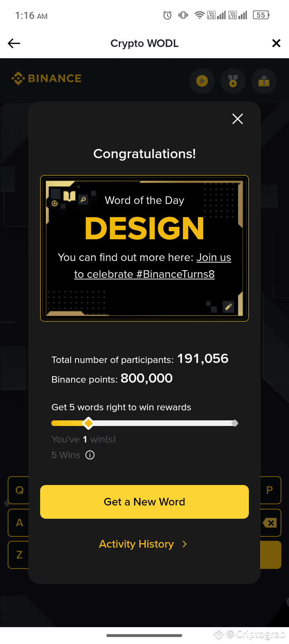Image resolution: width=289 pixels, height=644 pixels.
Task: Tap the pencil icon on word card
Action: tap(228, 307)
